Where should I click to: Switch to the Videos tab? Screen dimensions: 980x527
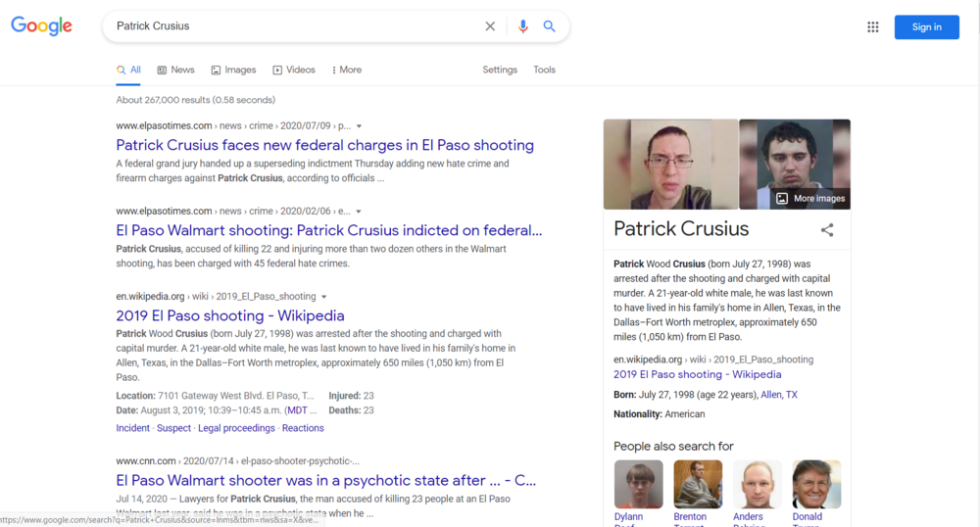(294, 70)
